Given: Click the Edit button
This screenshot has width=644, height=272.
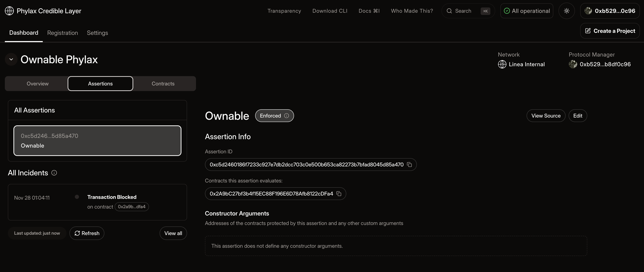Looking at the screenshot, I should (x=578, y=115).
